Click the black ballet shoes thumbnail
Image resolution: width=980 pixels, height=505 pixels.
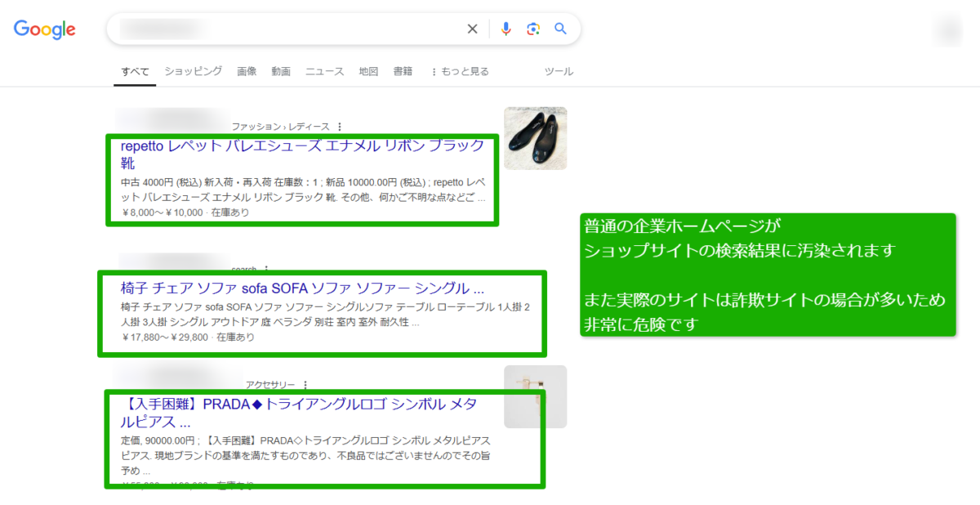click(x=535, y=138)
